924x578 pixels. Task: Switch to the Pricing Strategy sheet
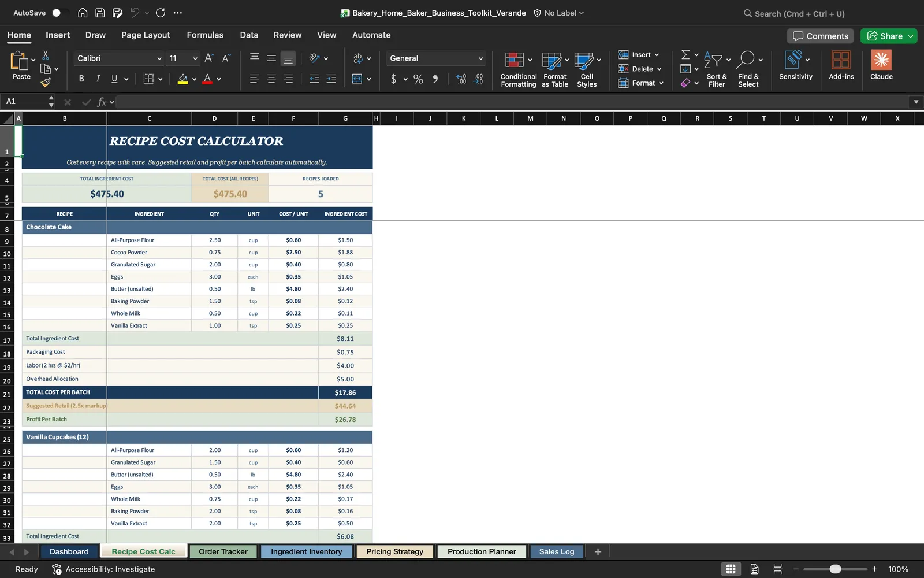[394, 551]
